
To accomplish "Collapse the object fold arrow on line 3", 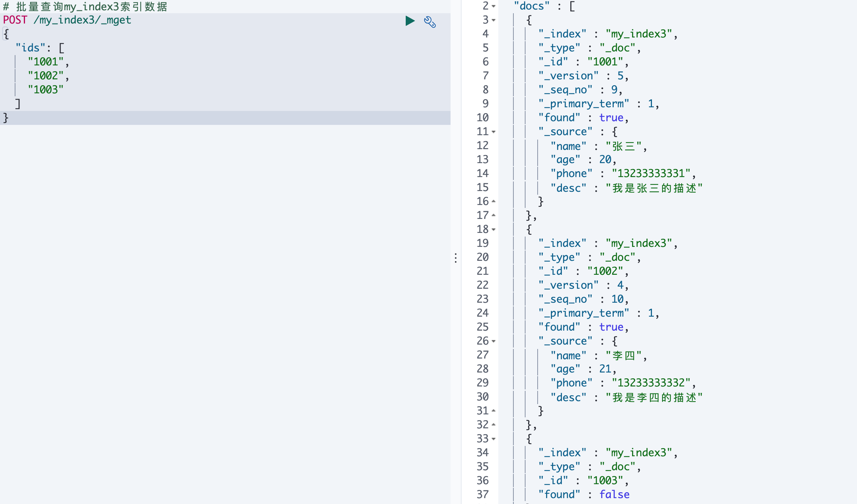I will (494, 20).
